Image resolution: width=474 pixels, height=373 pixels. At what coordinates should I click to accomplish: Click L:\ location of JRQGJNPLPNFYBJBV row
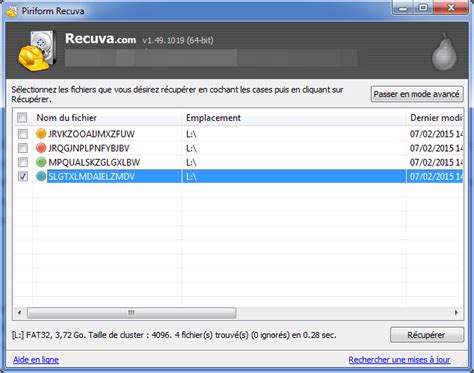tap(191, 148)
